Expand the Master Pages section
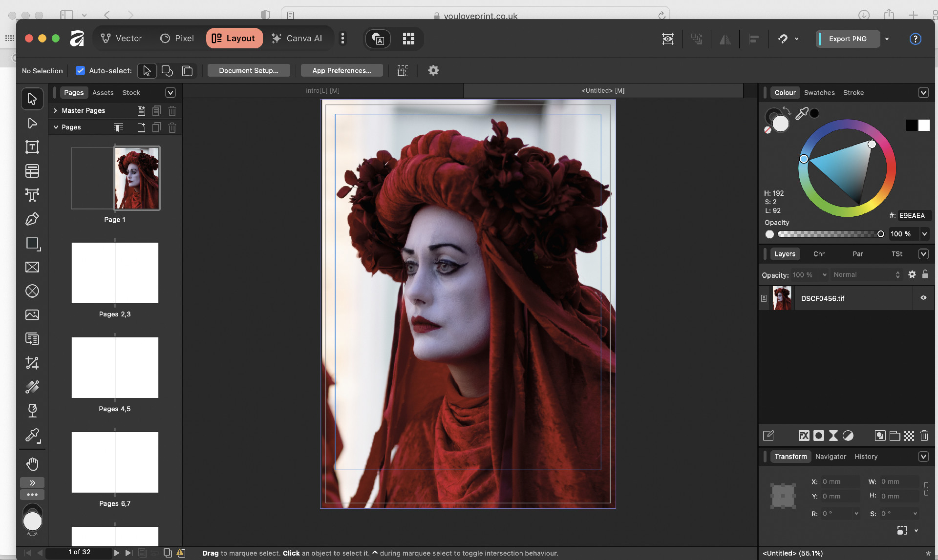This screenshot has height=560, width=938. pyautogui.click(x=56, y=110)
